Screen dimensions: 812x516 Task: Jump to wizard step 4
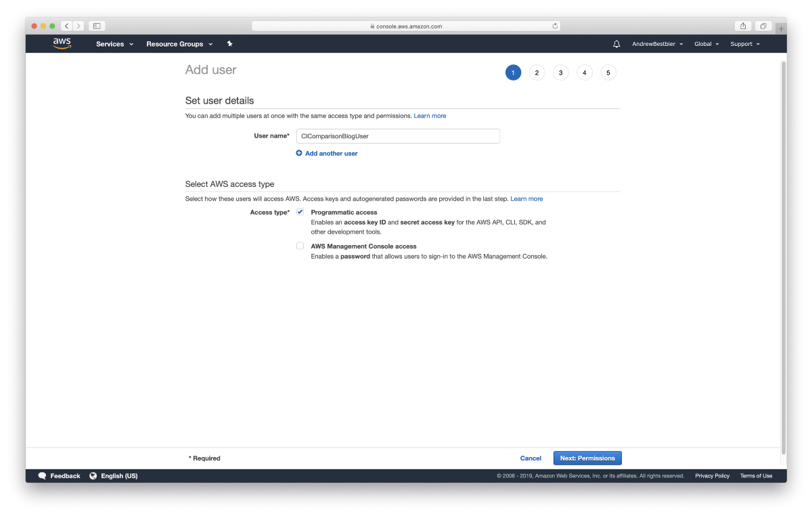585,72
